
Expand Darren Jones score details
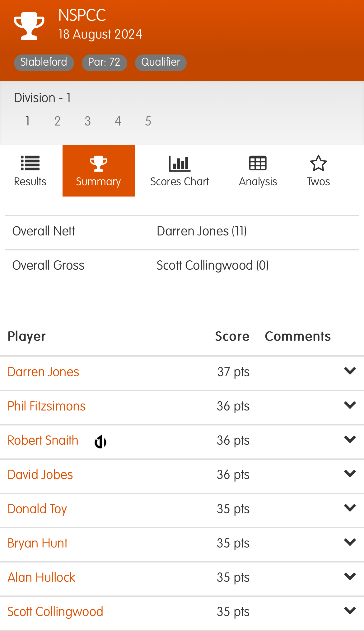tap(350, 371)
